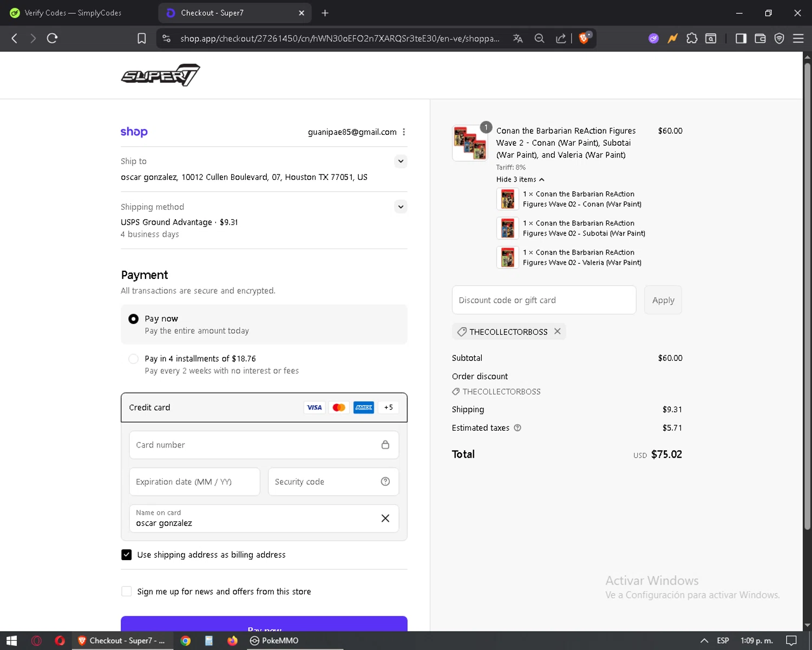Focus the Card number field

pyautogui.click(x=264, y=445)
